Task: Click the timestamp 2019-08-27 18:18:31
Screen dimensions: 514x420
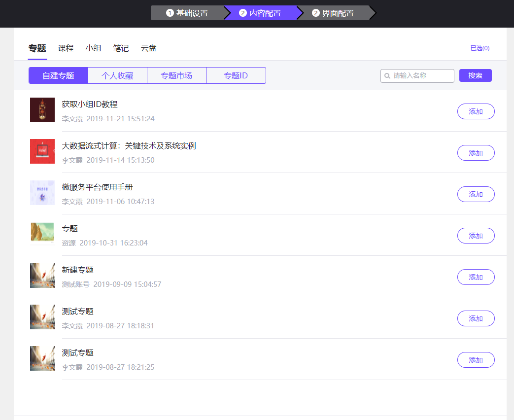Action: [x=120, y=325]
